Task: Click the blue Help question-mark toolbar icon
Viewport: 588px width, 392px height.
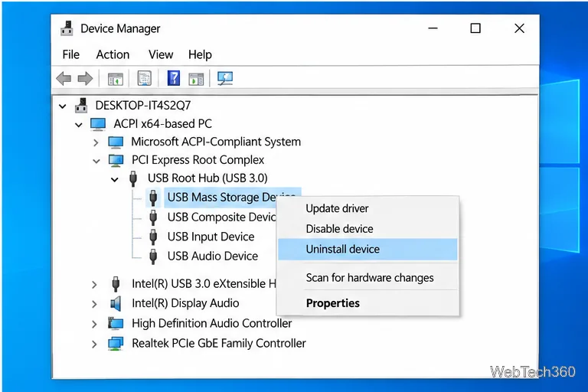Action: coord(173,78)
